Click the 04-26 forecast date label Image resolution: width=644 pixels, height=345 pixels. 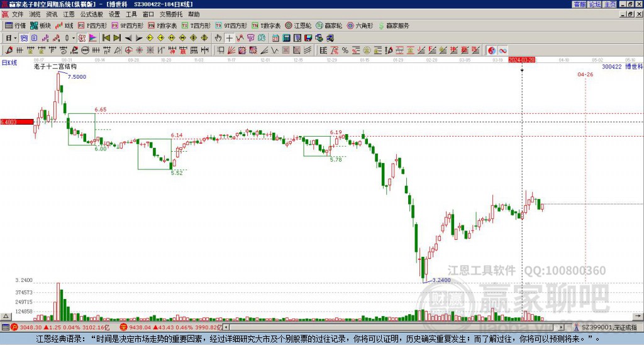point(586,74)
